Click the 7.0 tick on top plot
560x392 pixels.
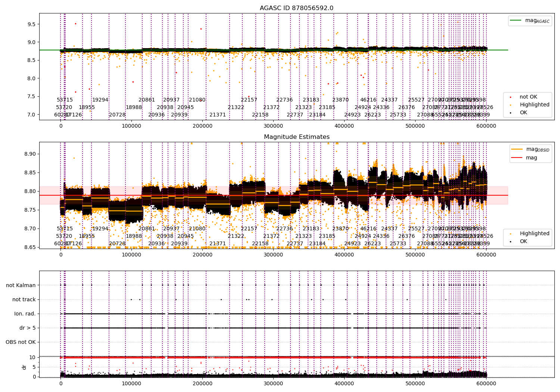tap(31, 115)
